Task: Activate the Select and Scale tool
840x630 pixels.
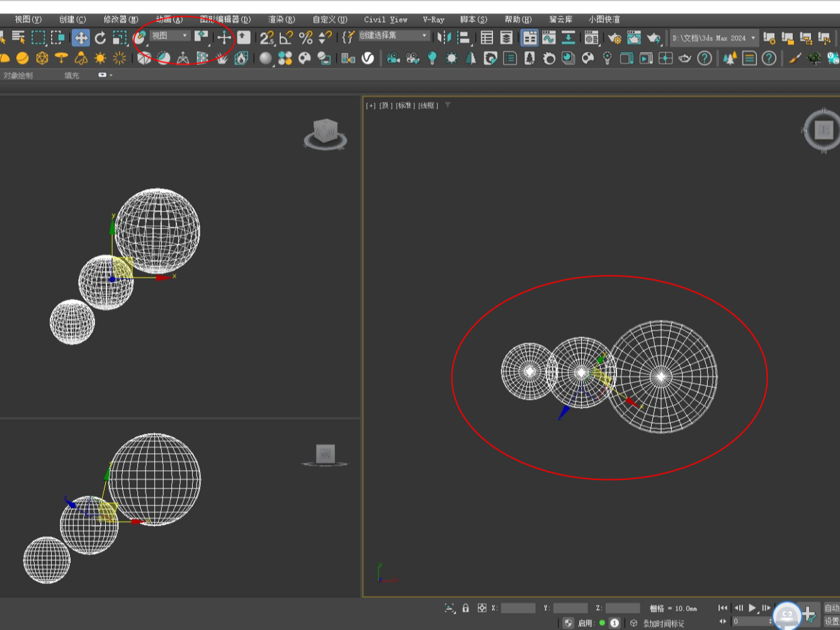Action: tap(119, 38)
